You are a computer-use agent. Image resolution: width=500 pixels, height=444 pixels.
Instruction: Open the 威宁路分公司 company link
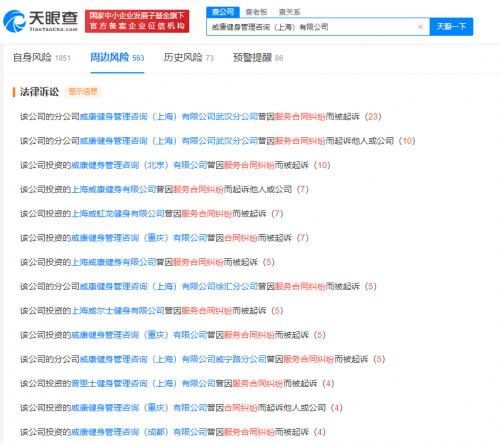173,359
